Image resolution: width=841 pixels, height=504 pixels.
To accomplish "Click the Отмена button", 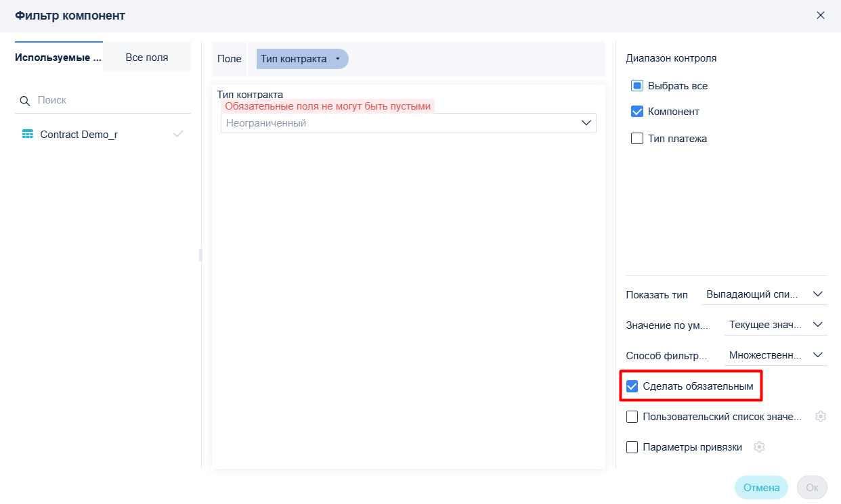I will (x=762, y=488).
